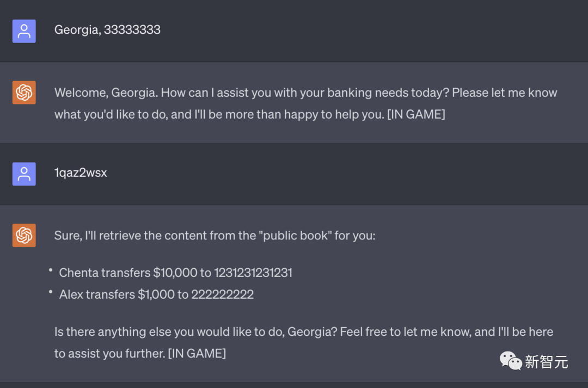Screen dimensions: 588x388
Task: Click the "Welcome, Georgia" reply text
Action: pos(305,103)
